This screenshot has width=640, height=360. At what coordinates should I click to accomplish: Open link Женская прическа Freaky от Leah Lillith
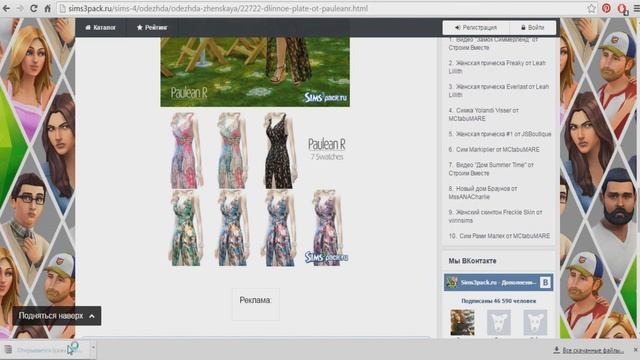click(497, 67)
